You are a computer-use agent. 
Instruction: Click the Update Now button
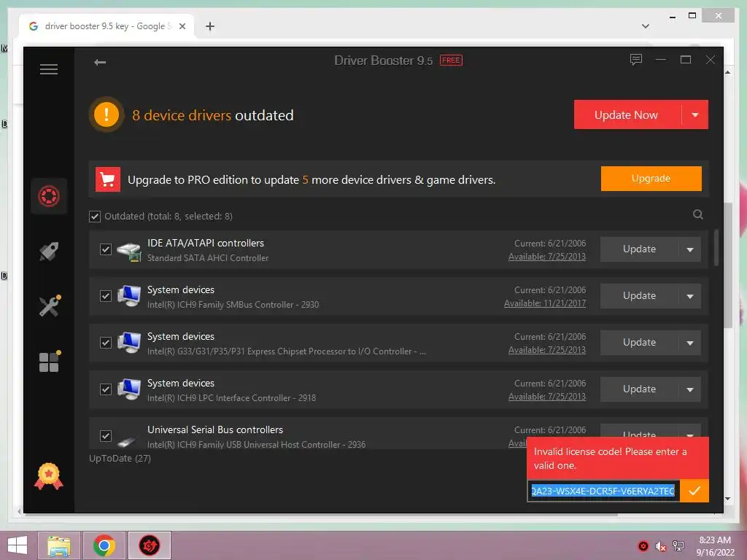[x=626, y=114]
